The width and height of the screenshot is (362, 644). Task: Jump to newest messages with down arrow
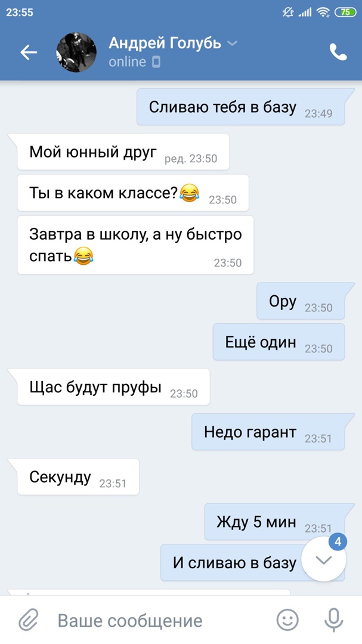pyautogui.click(x=324, y=559)
